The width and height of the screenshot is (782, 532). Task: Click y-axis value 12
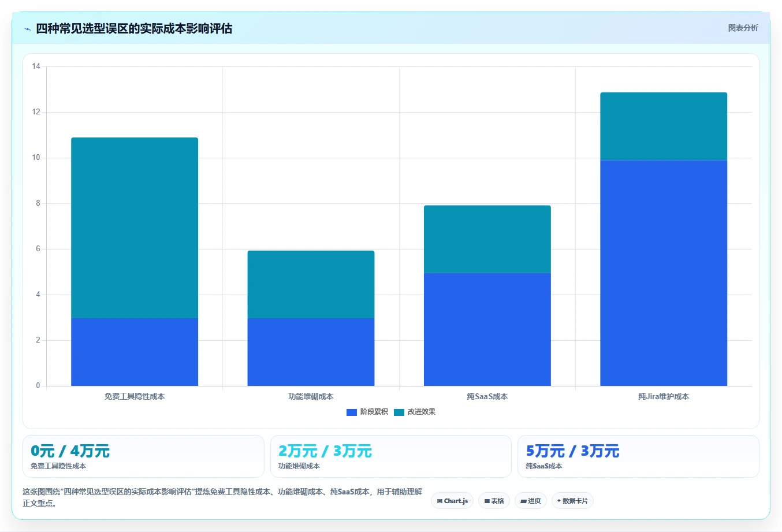[36, 112]
